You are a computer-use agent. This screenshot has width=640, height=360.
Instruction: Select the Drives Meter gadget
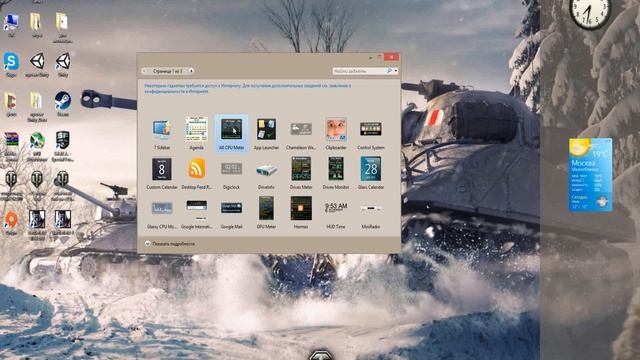coord(301,173)
